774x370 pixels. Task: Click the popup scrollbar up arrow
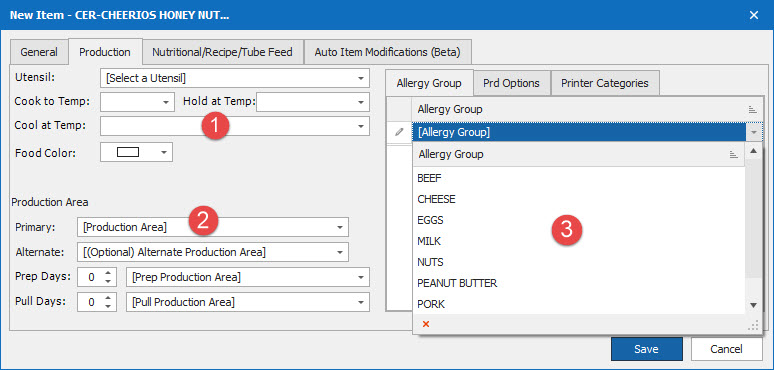point(753,150)
